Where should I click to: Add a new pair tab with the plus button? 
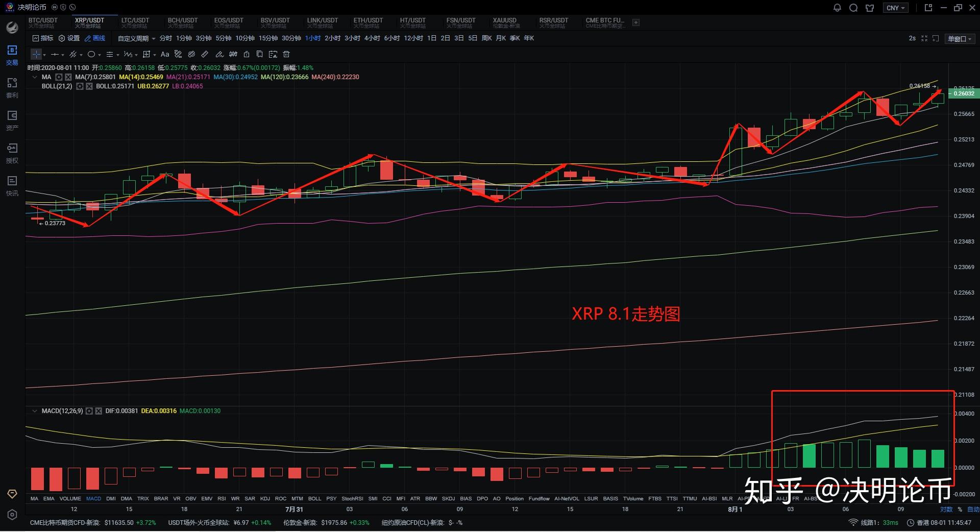pos(636,22)
